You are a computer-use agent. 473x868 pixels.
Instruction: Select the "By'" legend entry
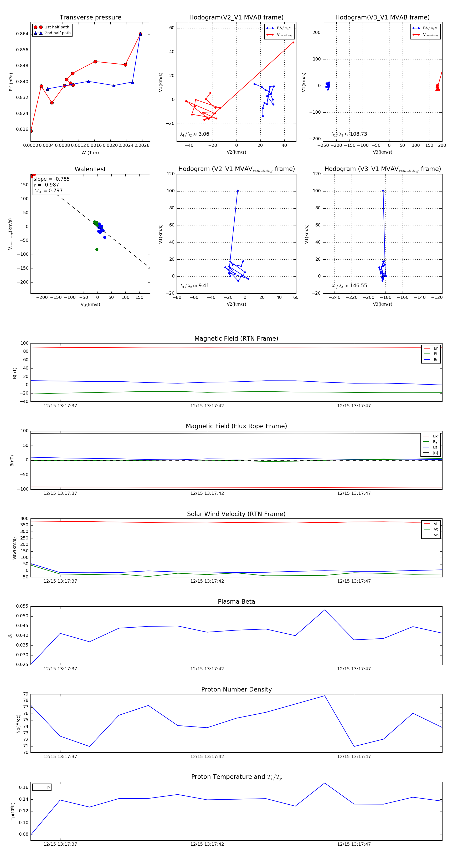click(431, 442)
